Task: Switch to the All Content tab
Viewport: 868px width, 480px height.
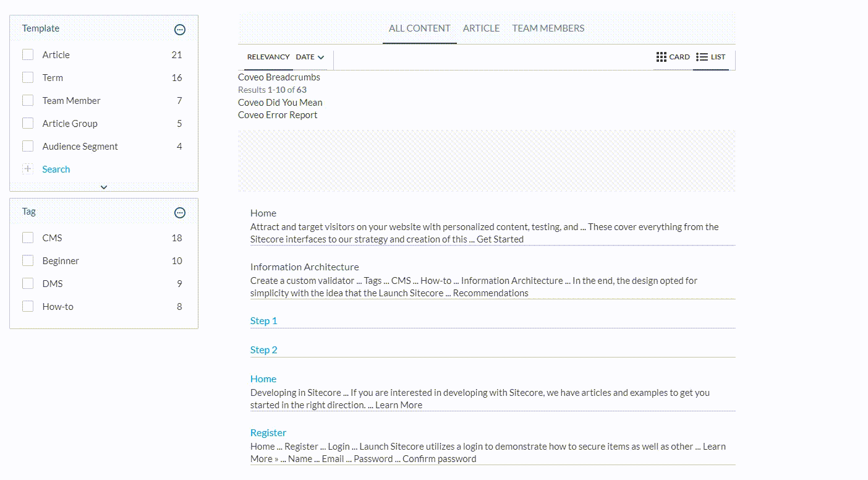Action: pos(420,28)
